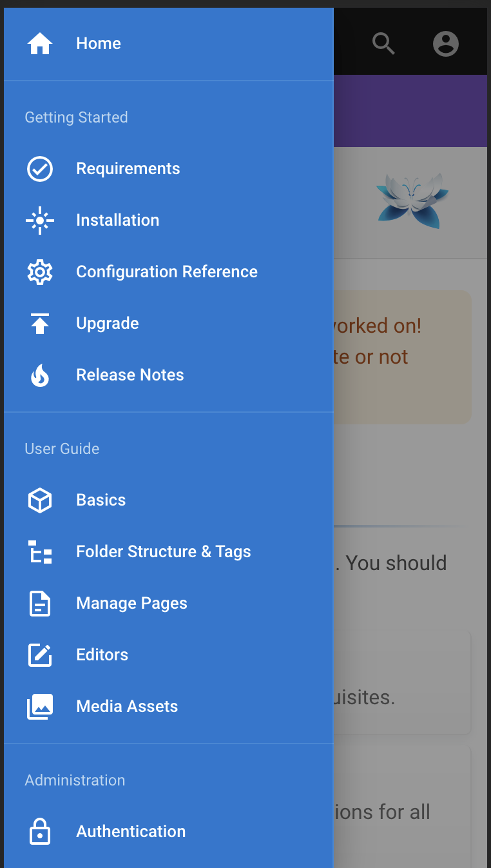Open the Release Notes page
Viewport: 491px width, 868px height.
coord(130,375)
